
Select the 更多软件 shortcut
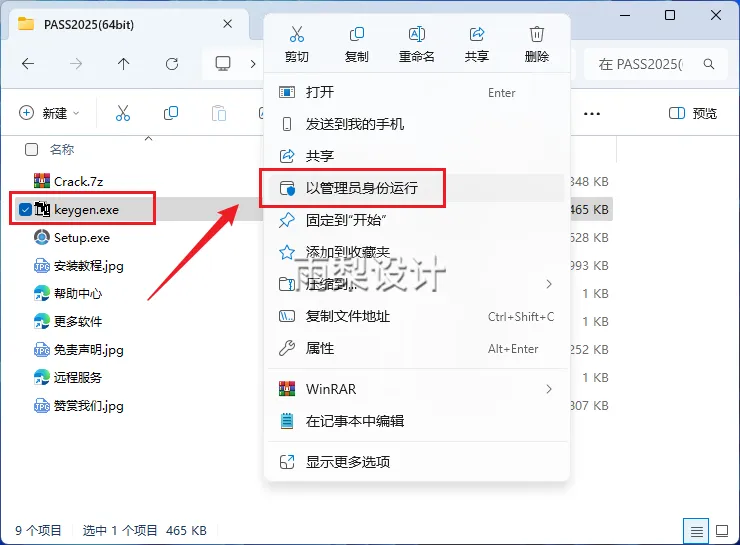tap(78, 322)
